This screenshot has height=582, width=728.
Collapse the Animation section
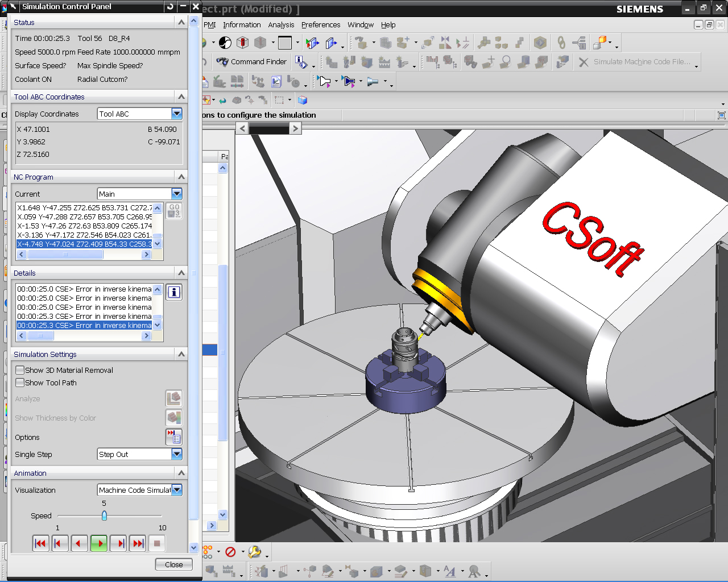click(x=181, y=473)
